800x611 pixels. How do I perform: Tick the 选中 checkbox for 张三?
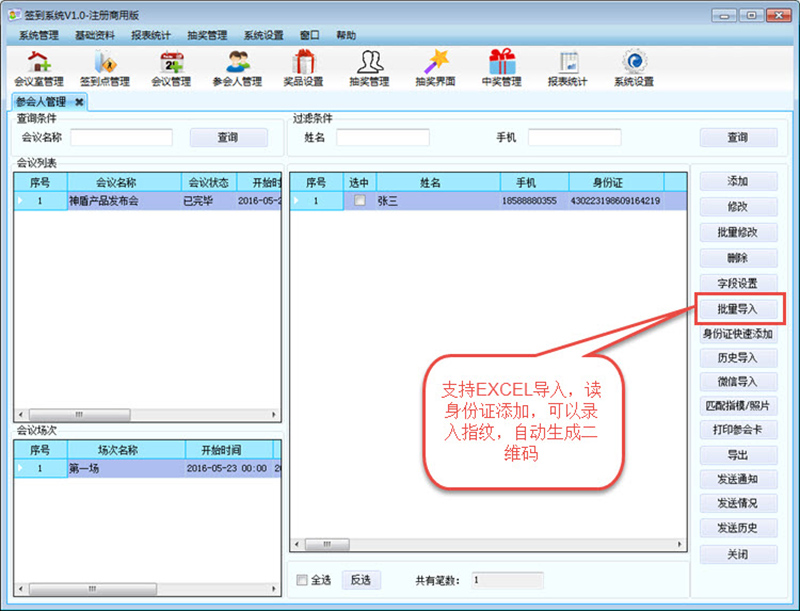359,201
